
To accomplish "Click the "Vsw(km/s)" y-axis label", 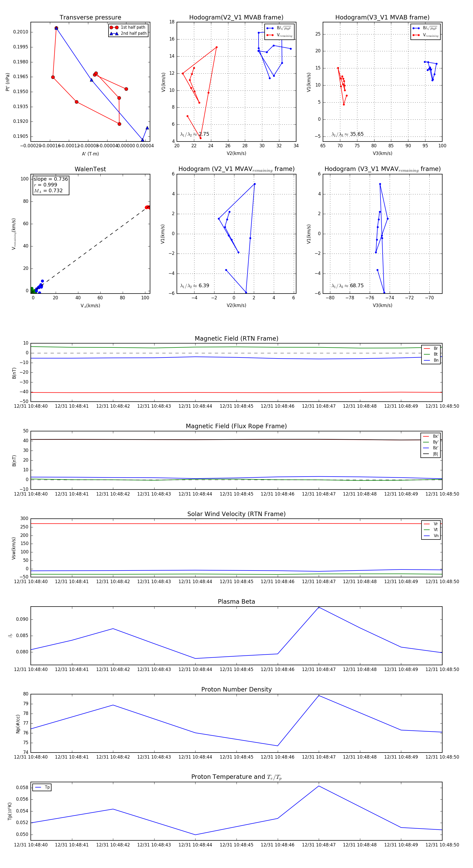I will click(x=14, y=548).
